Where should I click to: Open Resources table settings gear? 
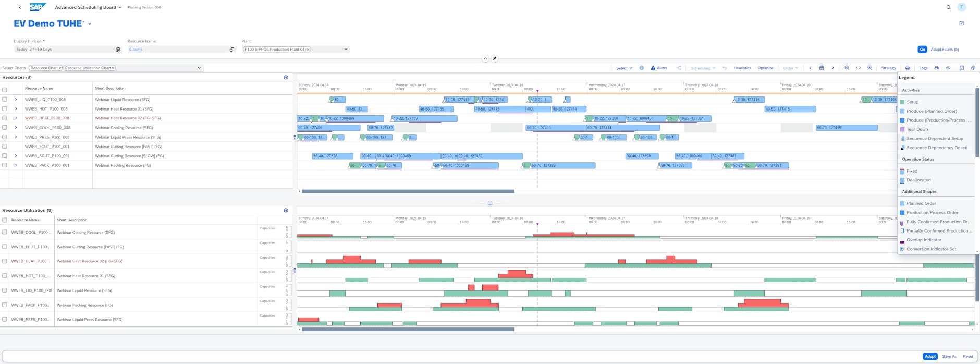pos(286,77)
